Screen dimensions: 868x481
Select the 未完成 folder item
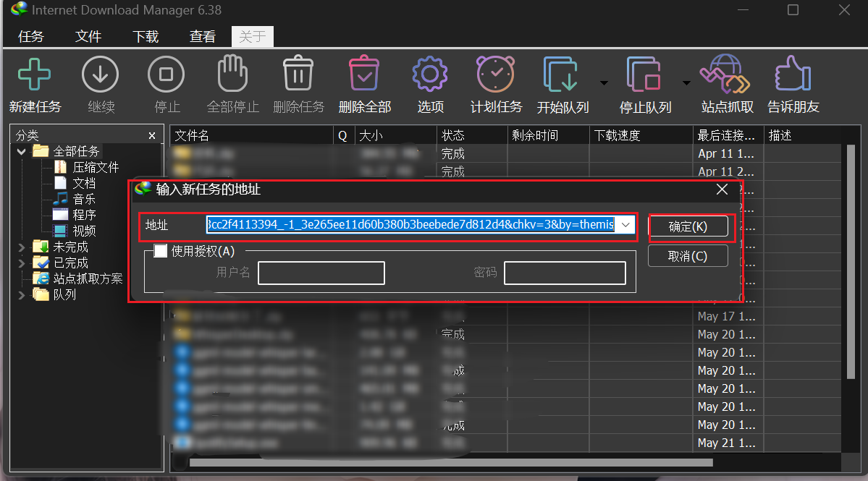pyautogui.click(x=70, y=247)
